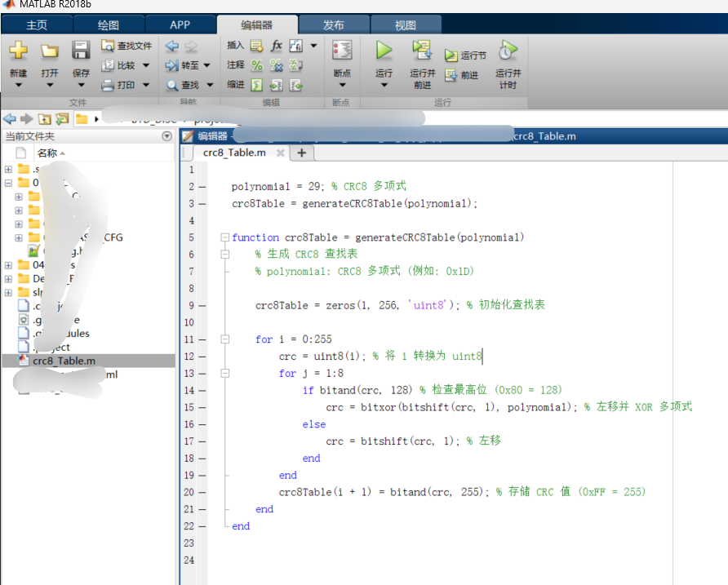
Task: Switch to the 绘图 (Plots) ribbon tab
Action: 108,25
